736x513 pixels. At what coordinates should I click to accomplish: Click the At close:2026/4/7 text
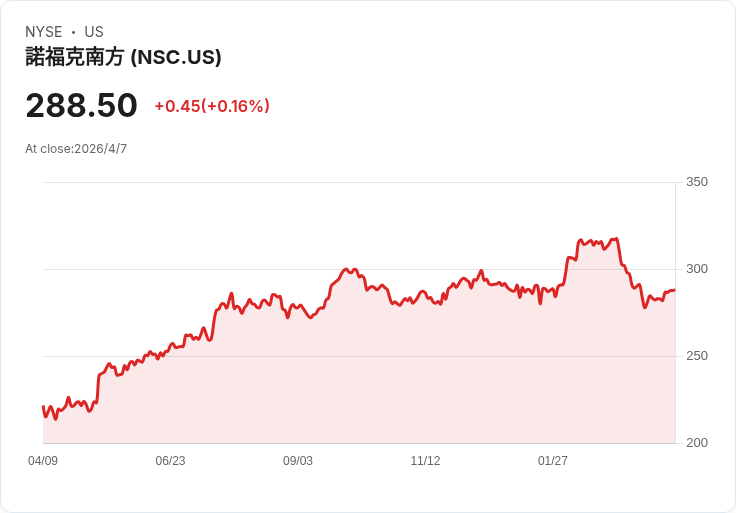tap(76, 149)
